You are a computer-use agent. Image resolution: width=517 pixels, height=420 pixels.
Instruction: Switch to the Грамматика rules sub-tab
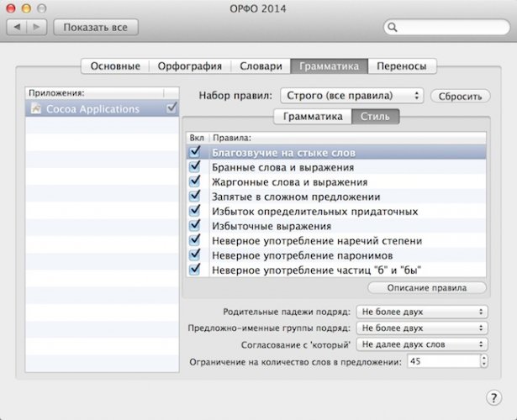pyautogui.click(x=313, y=117)
